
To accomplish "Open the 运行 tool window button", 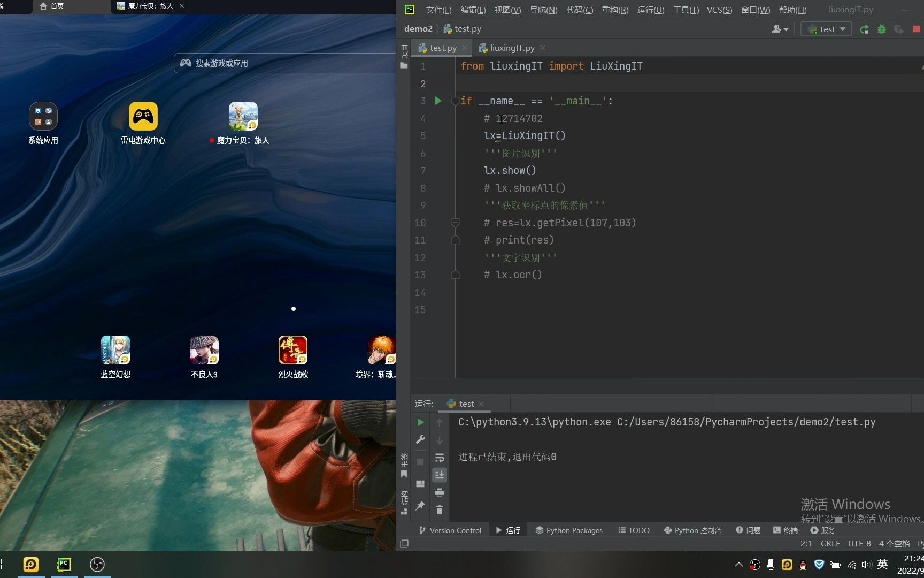I will point(508,530).
